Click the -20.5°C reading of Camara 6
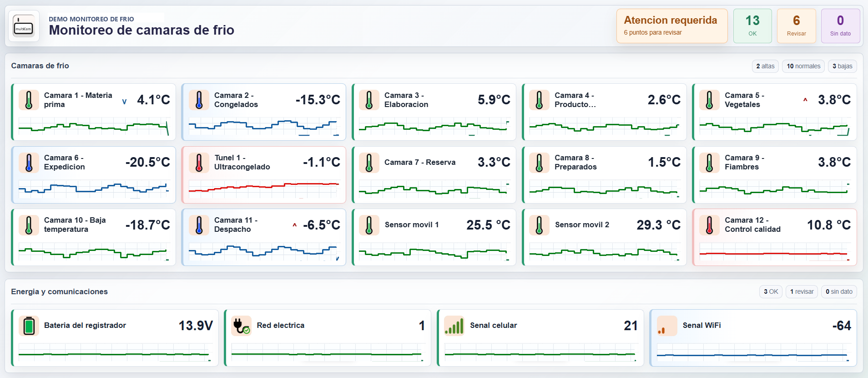This screenshot has height=378, width=868. [148, 162]
